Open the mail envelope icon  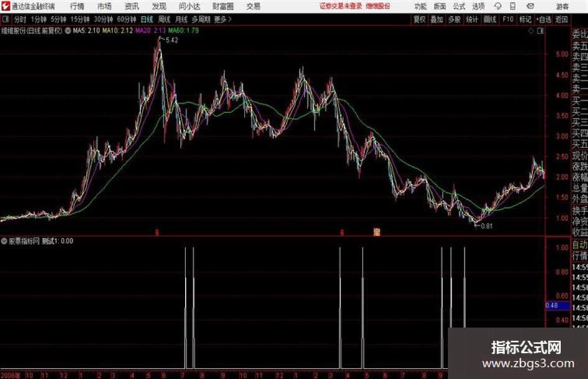pos(530,6)
